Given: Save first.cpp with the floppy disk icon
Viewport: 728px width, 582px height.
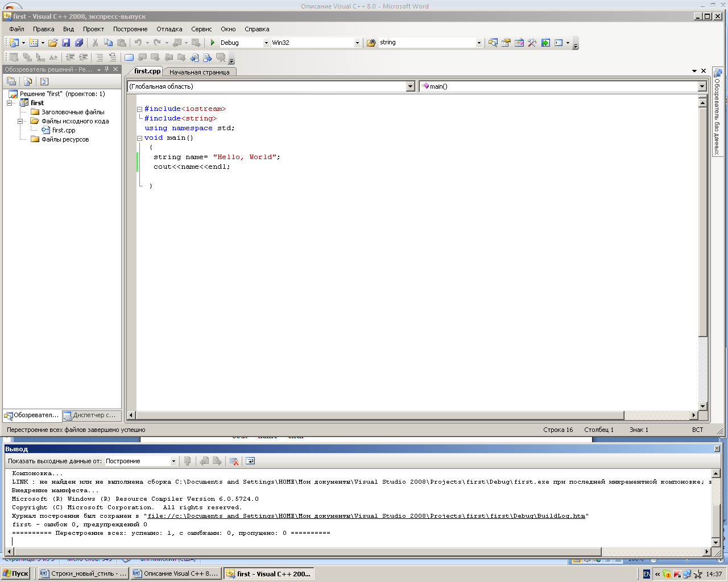Looking at the screenshot, I should click(66, 43).
